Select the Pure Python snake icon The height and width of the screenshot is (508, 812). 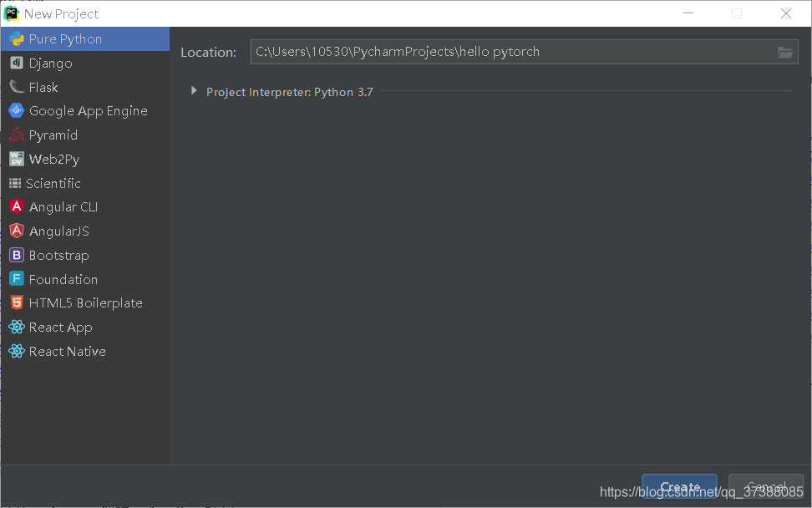[17, 38]
